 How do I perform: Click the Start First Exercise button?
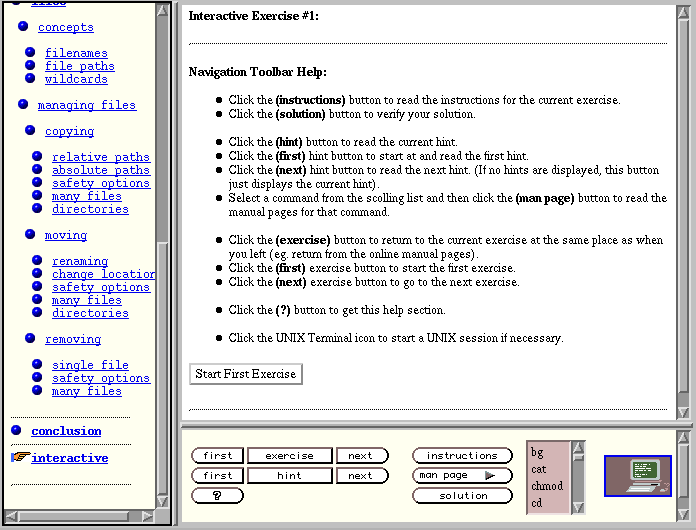(245, 374)
